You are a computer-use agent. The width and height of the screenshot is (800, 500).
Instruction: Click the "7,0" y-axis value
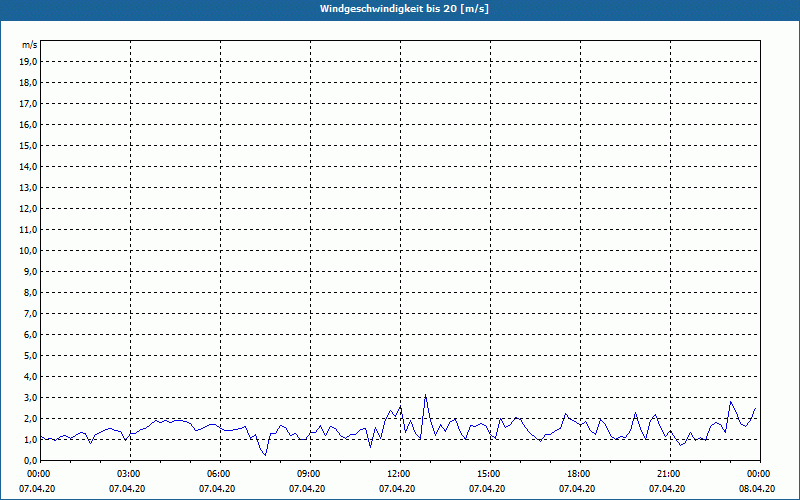tap(31, 313)
